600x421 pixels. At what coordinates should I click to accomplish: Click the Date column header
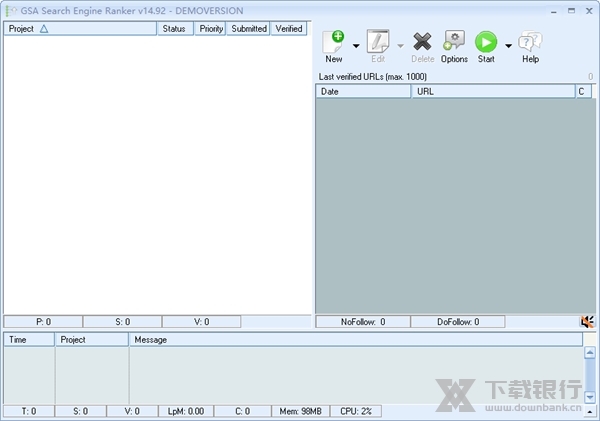point(363,91)
